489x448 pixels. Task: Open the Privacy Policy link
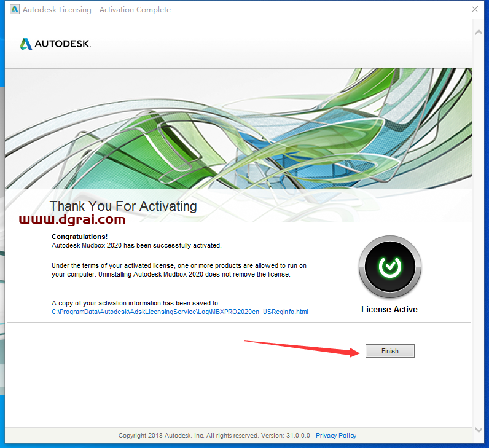tap(336, 436)
